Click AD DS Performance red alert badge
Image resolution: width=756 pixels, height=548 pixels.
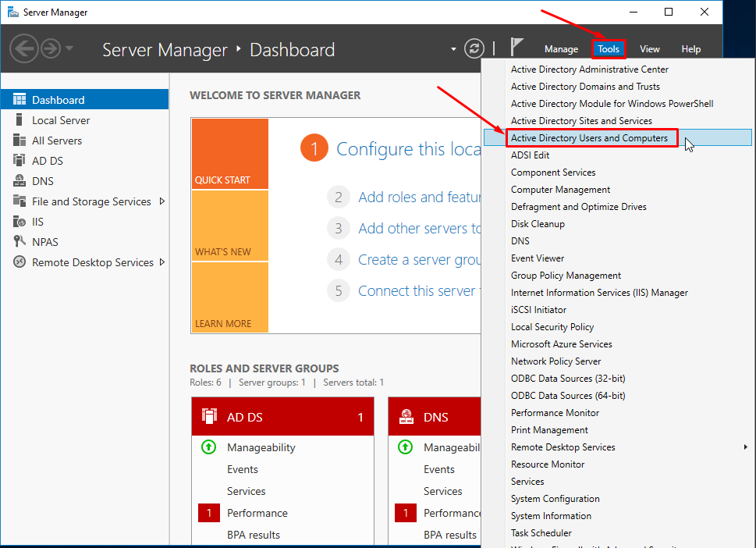pos(209,513)
